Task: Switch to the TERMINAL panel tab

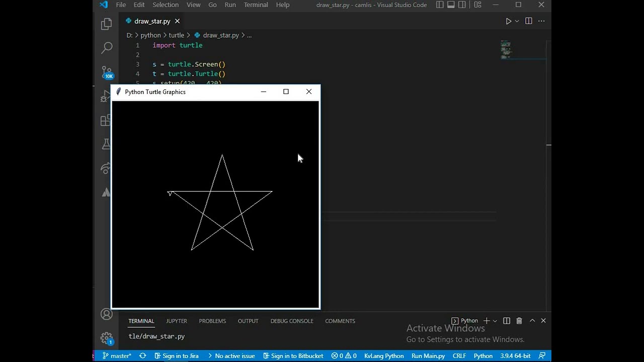Action: 141,321
